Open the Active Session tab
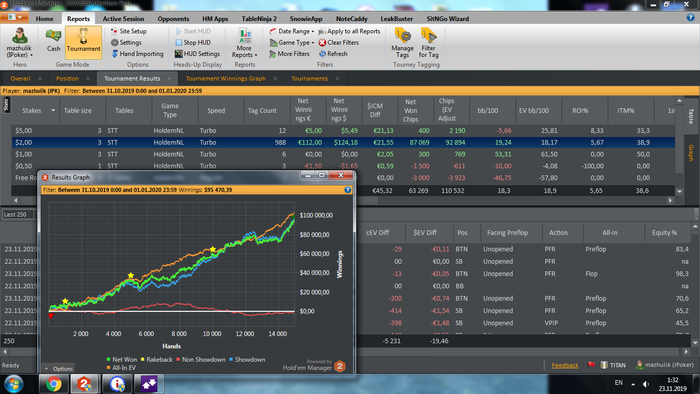 [123, 19]
